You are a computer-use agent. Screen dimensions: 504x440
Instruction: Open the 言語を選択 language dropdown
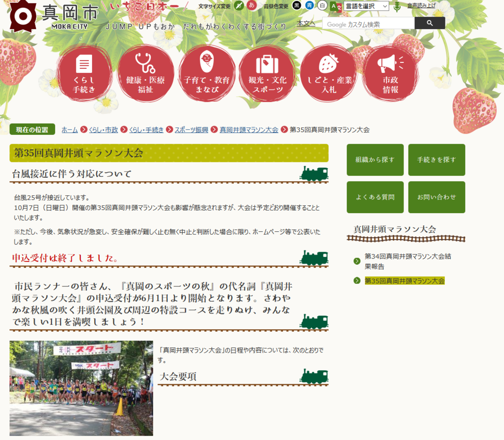pyautogui.click(x=366, y=6)
